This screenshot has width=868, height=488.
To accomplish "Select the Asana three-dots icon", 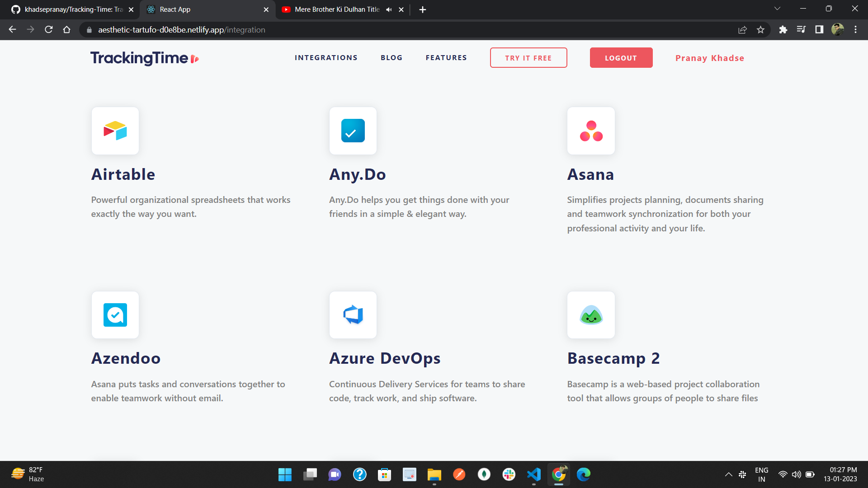I will point(591,131).
